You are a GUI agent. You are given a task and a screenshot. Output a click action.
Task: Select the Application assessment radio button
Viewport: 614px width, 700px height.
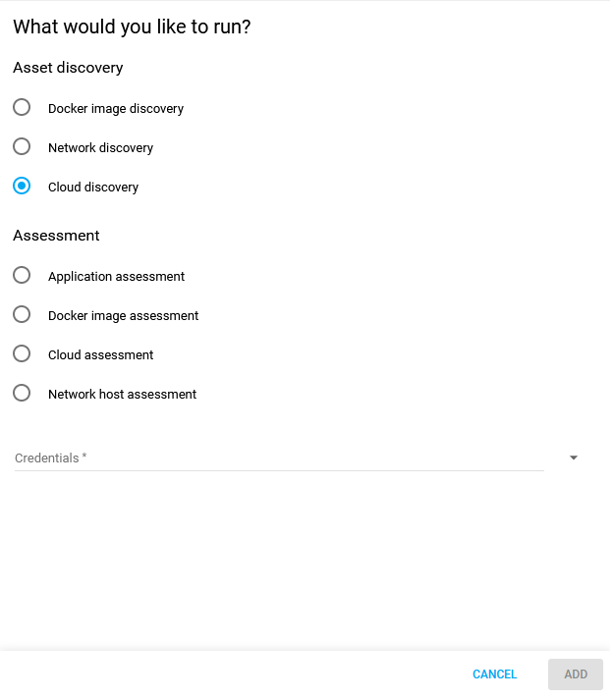22,275
